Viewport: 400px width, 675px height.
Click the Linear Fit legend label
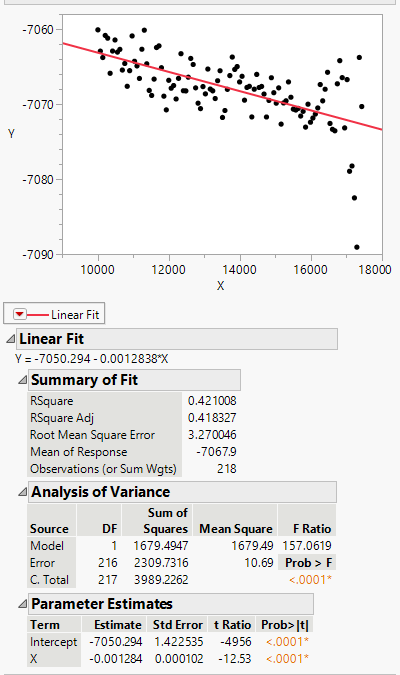(x=75, y=315)
